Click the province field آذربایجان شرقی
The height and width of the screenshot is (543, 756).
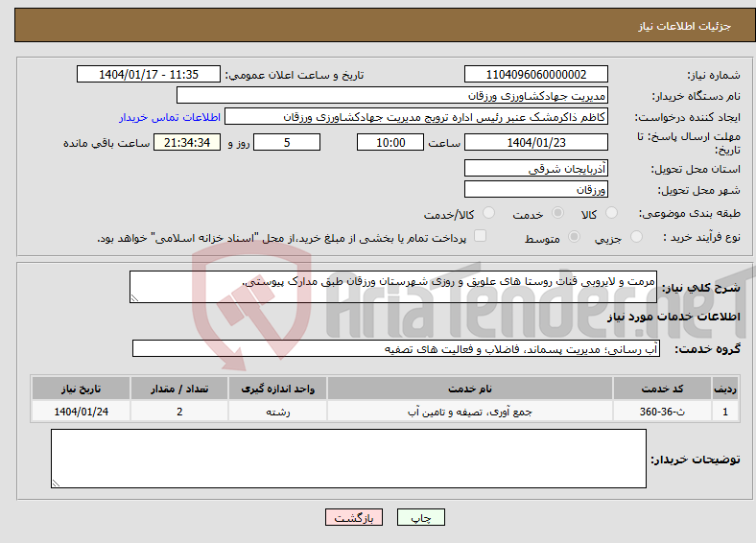point(536,168)
